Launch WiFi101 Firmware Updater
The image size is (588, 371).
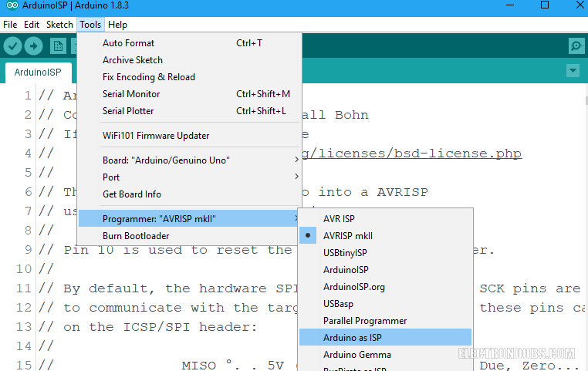[189, 136]
